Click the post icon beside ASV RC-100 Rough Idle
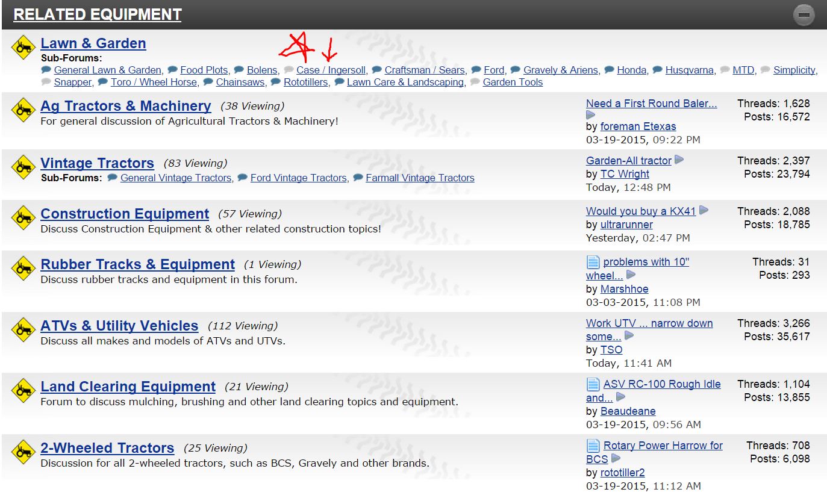The image size is (827, 504). tap(593, 384)
